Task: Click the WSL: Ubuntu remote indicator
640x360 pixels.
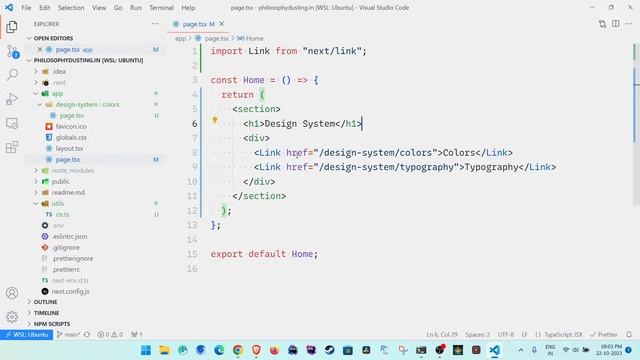Action: 27,334
